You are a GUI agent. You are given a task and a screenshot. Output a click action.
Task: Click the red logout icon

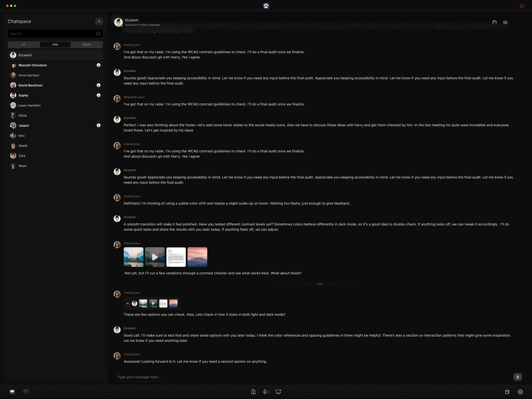[x=522, y=6]
